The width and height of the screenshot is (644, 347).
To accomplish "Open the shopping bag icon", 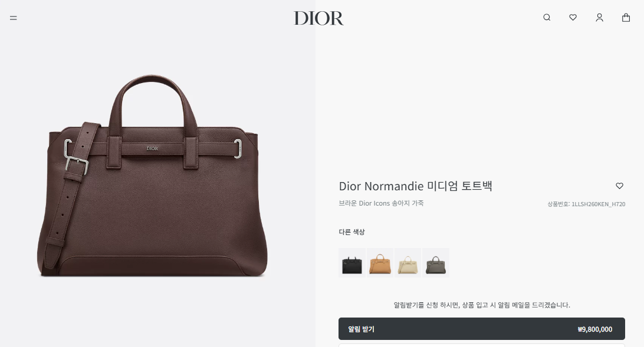I will [x=626, y=17].
